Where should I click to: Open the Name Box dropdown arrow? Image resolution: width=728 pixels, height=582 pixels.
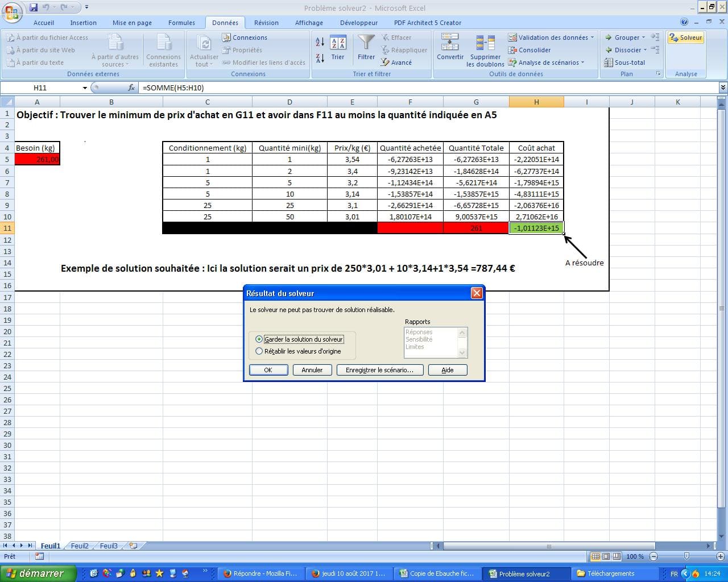point(85,88)
